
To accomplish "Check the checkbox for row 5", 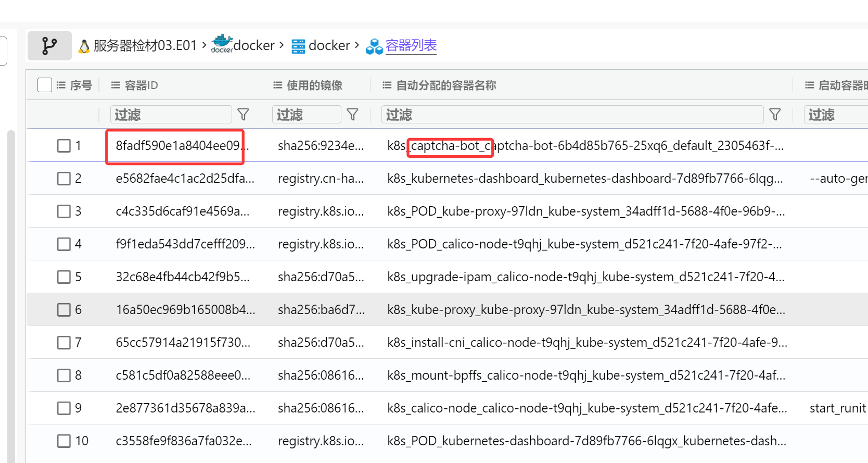I will tap(64, 277).
